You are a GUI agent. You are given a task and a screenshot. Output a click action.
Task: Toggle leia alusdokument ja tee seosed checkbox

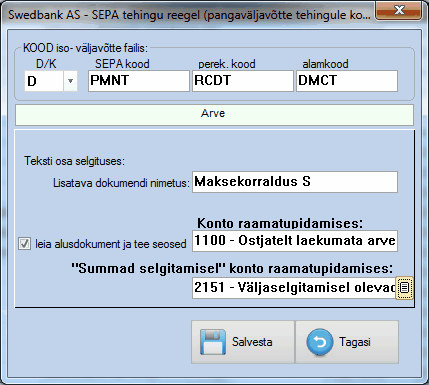tap(24, 244)
